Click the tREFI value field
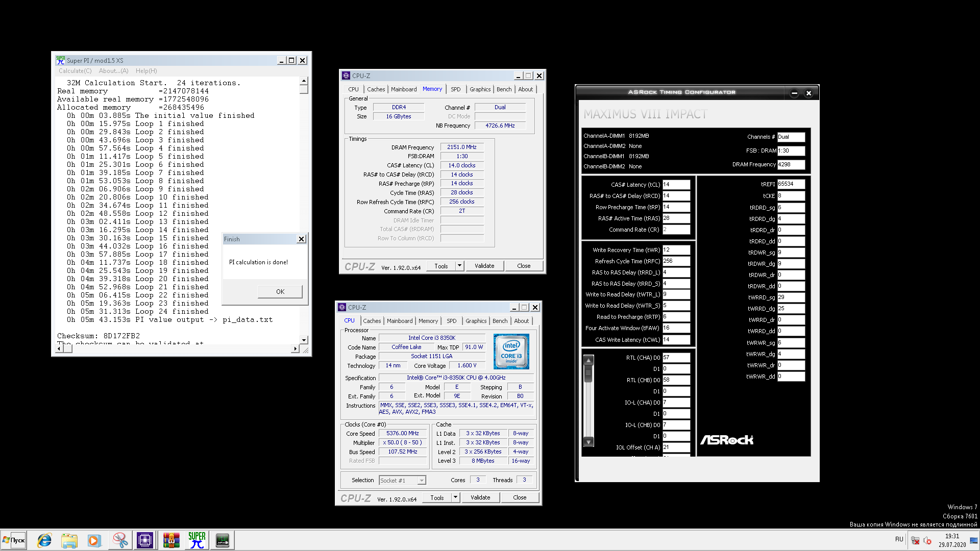 [791, 184]
